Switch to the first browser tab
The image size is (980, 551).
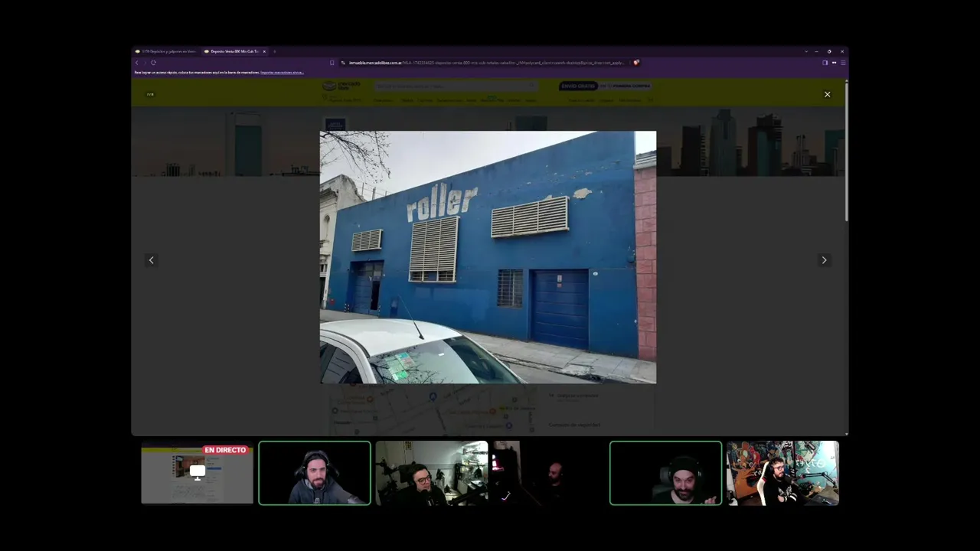[x=166, y=51]
